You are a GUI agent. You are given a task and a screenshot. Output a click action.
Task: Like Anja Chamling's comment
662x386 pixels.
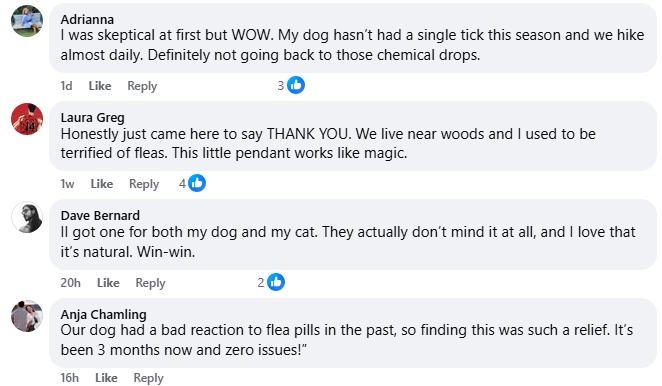click(106, 378)
